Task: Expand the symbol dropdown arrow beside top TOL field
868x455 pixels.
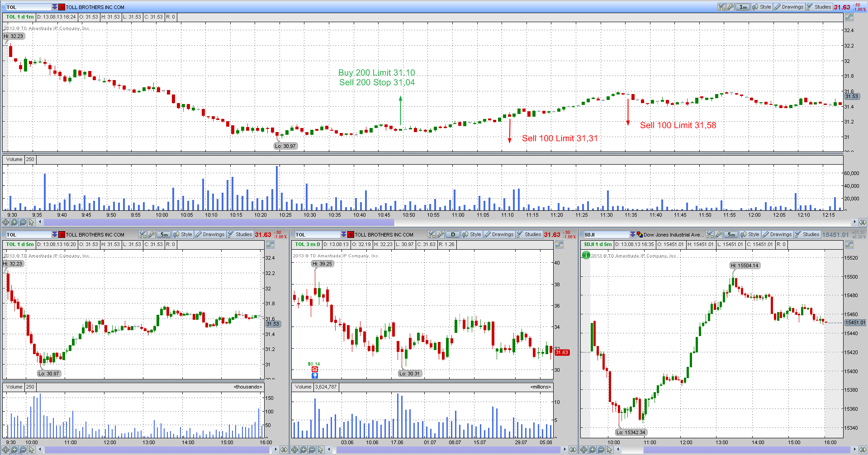Action: [55, 7]
